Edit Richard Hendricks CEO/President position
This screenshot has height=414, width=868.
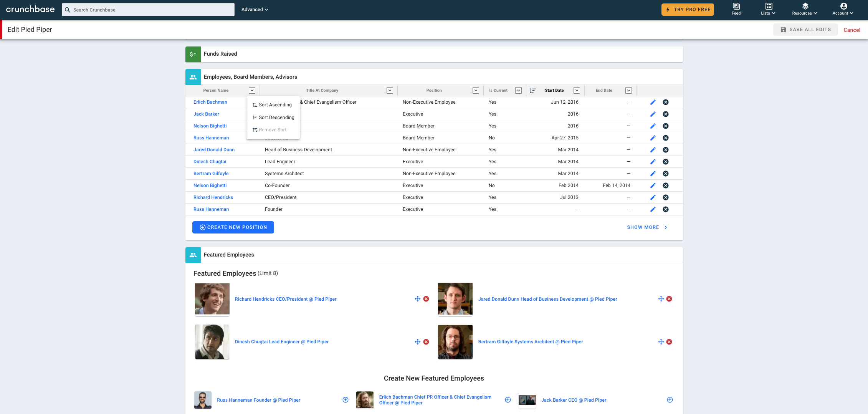point(653,197)
